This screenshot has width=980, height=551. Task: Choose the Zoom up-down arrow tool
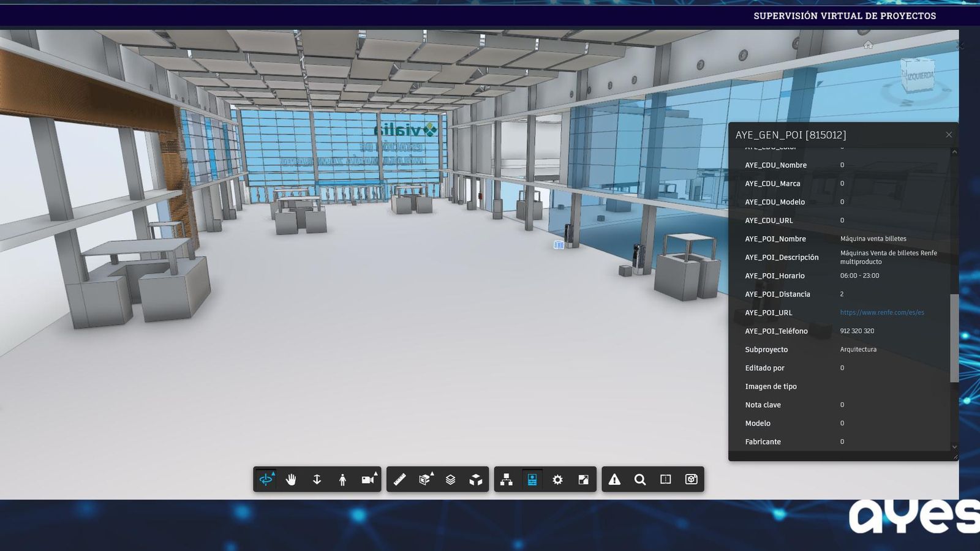(317, 479)
